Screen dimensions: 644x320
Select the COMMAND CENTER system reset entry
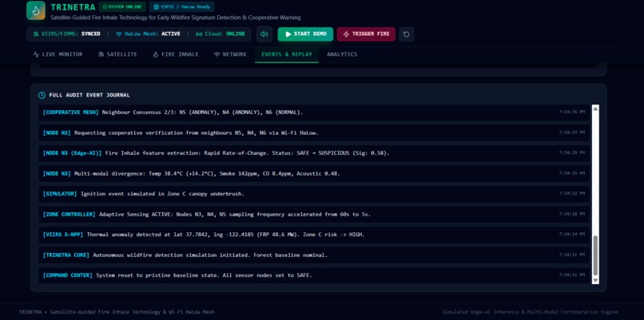pyautogui.click(x=314, y=275)
